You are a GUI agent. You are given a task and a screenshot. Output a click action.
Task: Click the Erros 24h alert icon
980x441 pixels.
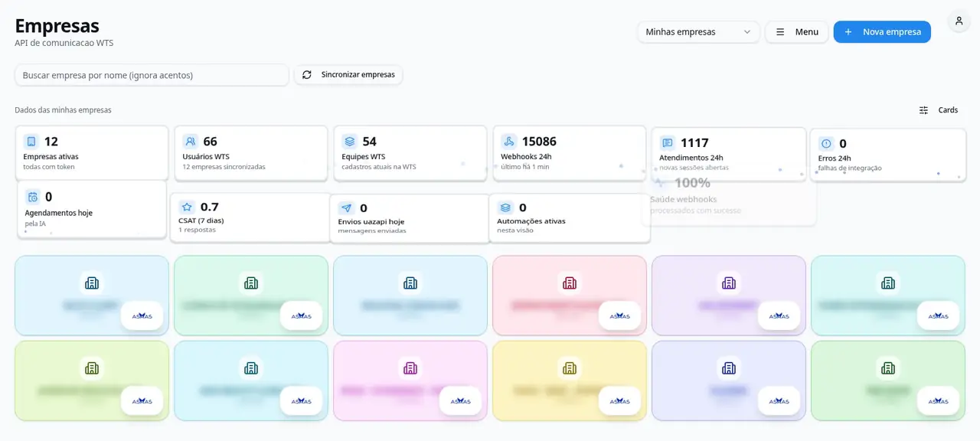click(826, 144)
